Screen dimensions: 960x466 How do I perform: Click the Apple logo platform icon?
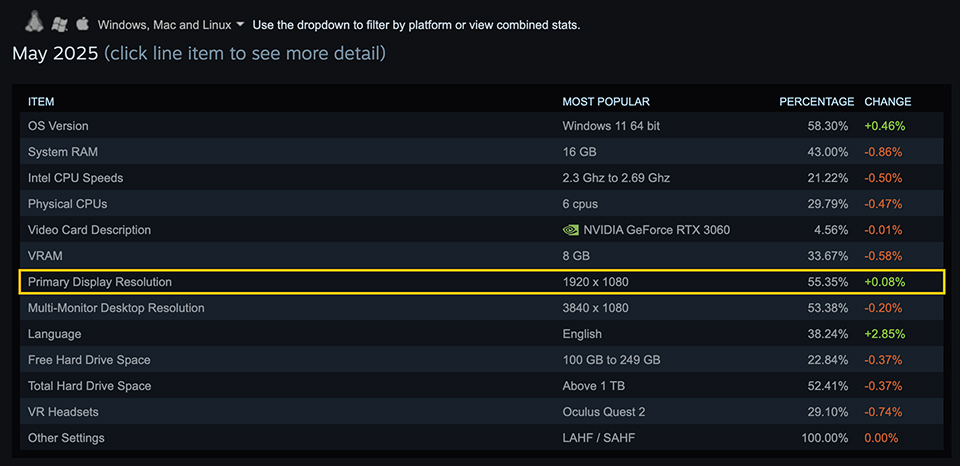click(83, 23)
